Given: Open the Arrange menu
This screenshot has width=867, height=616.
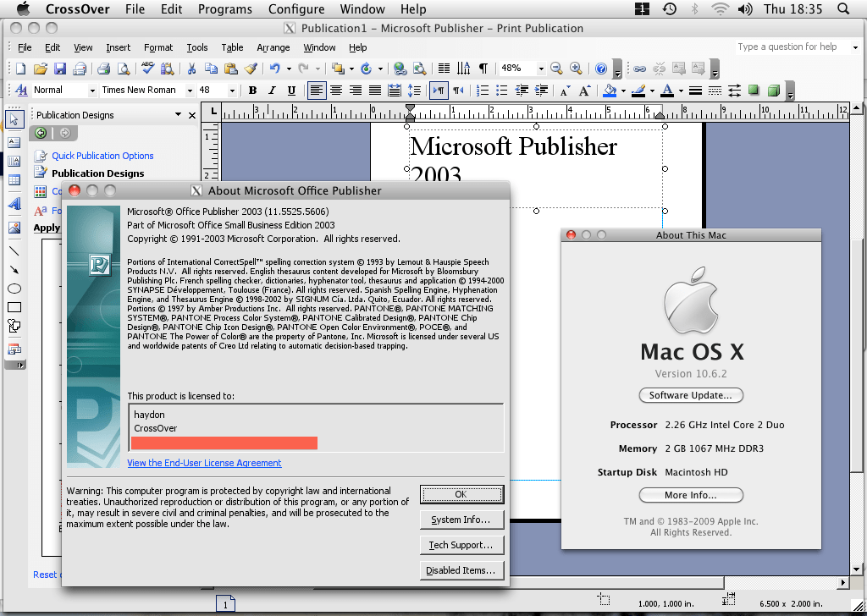Looking at the screenshot, I should (x=273, y=47).
